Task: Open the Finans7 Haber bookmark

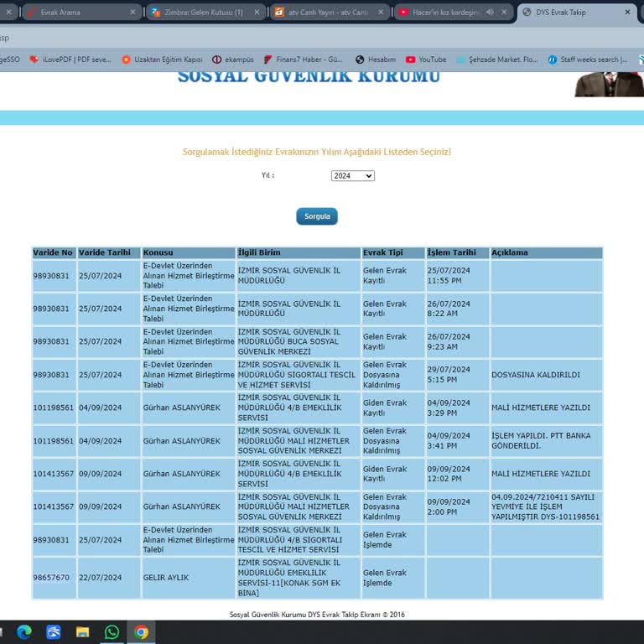Action: 303,60
